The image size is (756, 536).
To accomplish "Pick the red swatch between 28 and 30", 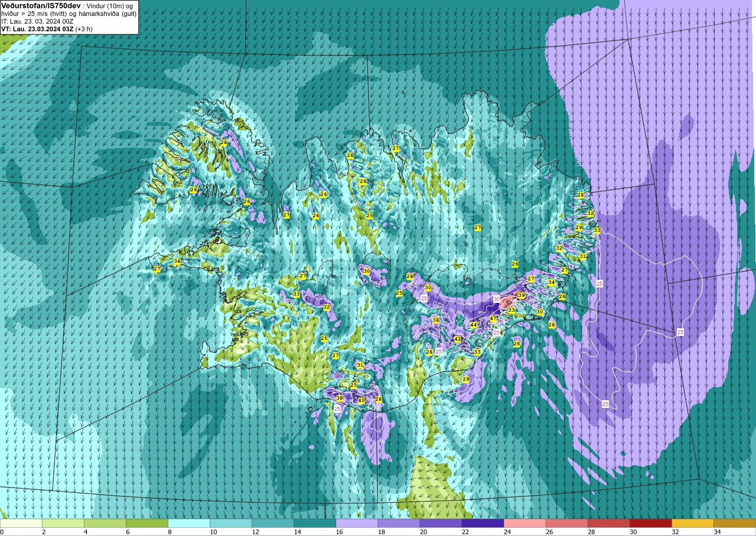I will pos(608,523).
